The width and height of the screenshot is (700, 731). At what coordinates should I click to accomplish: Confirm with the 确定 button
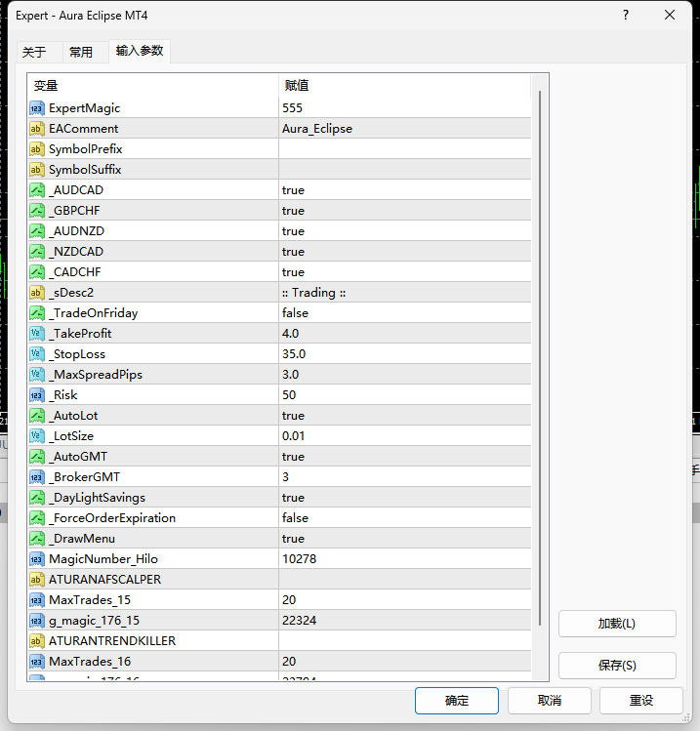click(457, 700)
